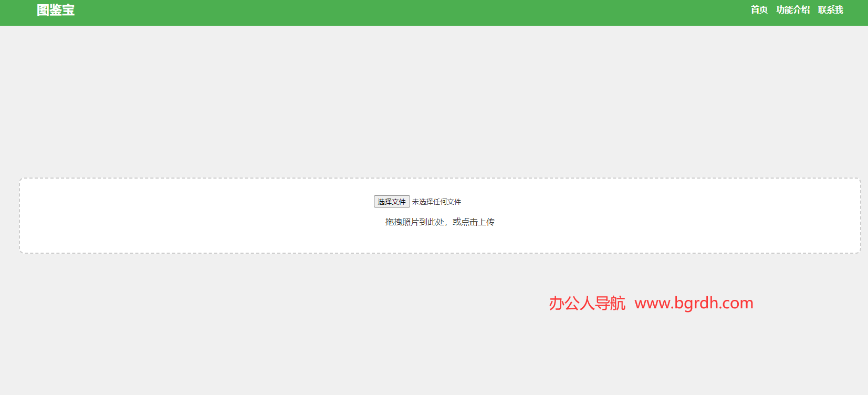The width and height of the screenshot is (868, 395).
Task: Choose 联系我 in the top-right menu
Action: click(x=830, y=10)
